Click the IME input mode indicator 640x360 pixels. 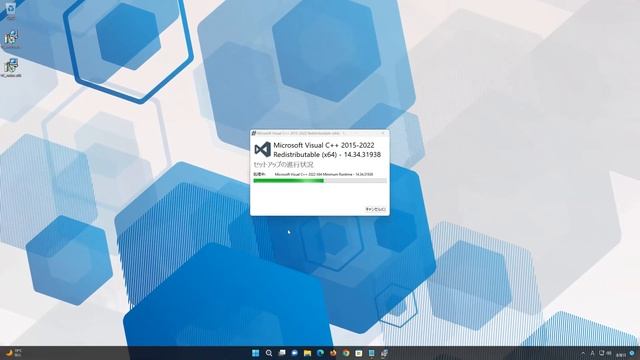pyautogui.click(x=592, y=353)
